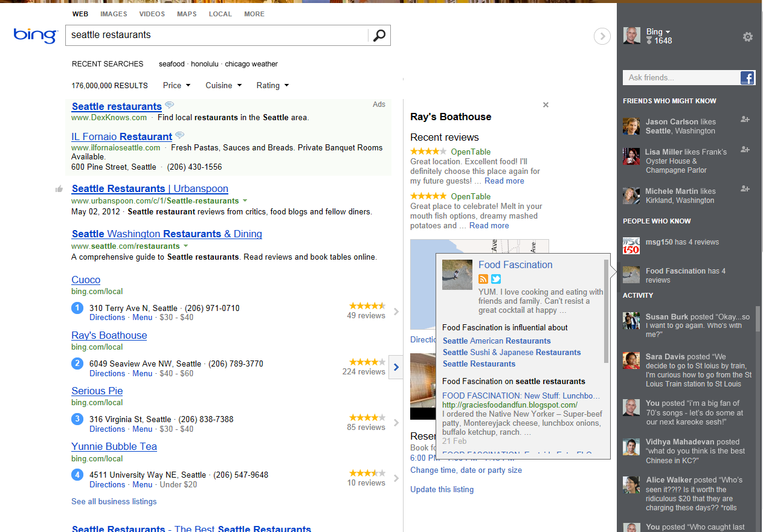Image resolution: width=763 pixels, height=532 pixels.
Task: Expand the Cuoco listing arrow
Action: [396, 312]
